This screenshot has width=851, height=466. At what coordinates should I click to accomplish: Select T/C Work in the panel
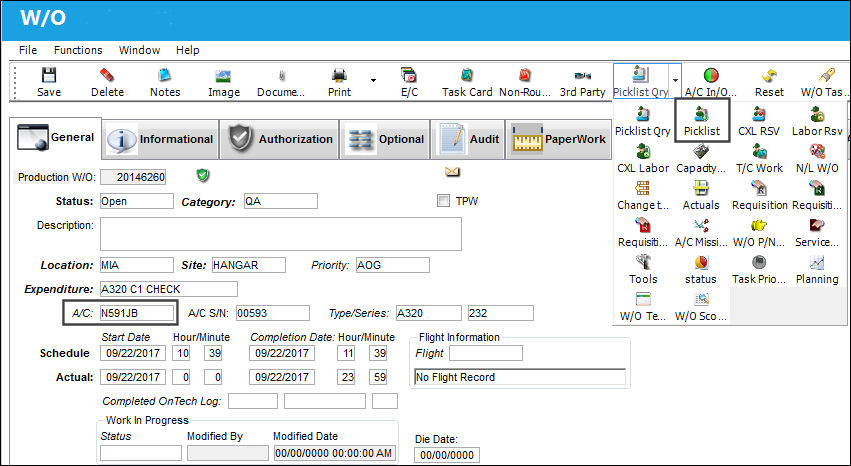[759, 158]
